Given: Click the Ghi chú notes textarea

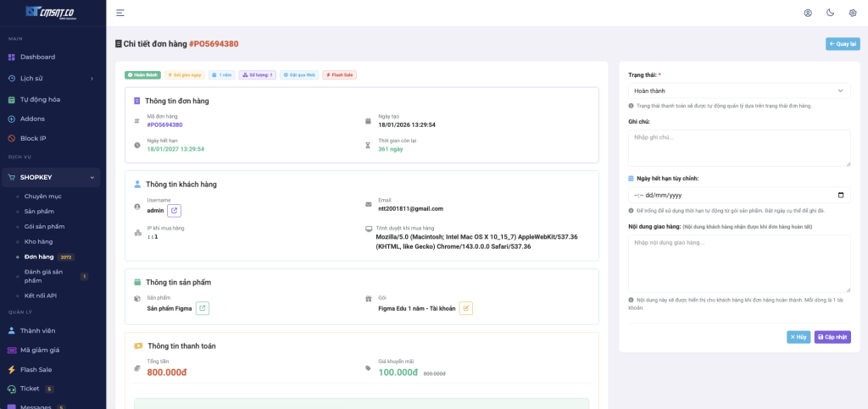Looking at the screenshot, I should point(739,148).
